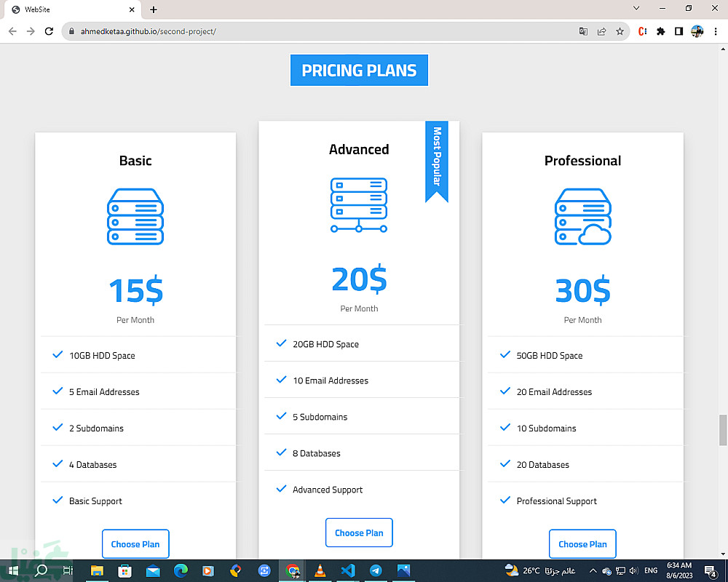This screenshot has width=728, height=582.
Task: Open the Chrome profile avatar
Action: coord(697,31)
